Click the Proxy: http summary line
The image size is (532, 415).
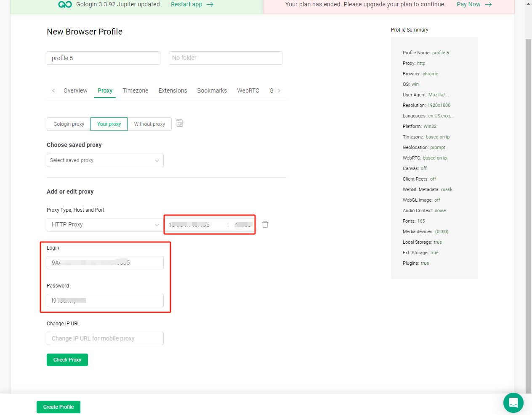414,63
